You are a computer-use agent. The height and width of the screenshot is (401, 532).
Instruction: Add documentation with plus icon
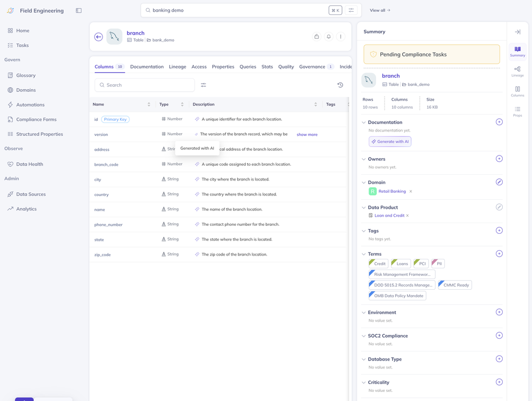pos(499,122)
